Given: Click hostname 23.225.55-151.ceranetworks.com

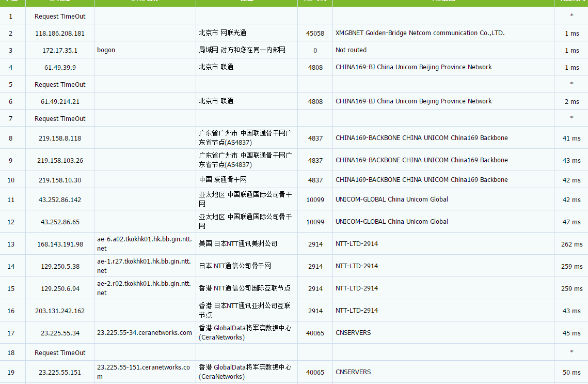Looking at the screenshot, I should (x=144, y=372).
